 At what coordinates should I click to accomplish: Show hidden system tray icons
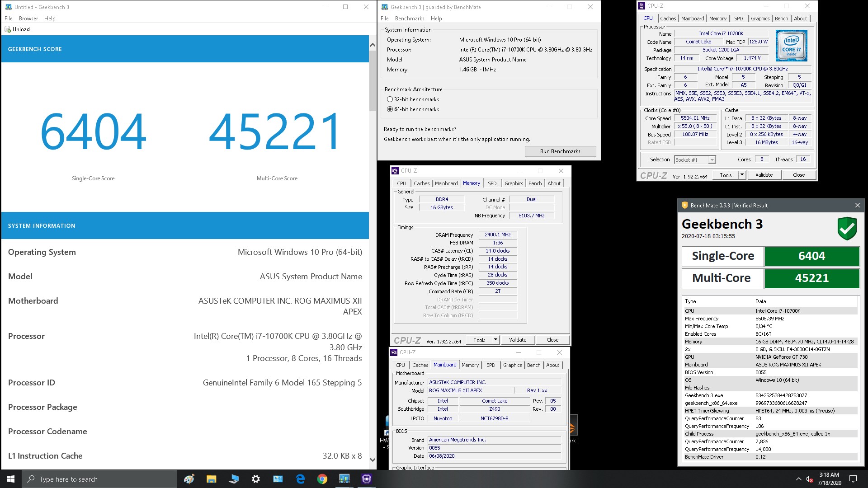pyautogui.click(x=798, y=479)
